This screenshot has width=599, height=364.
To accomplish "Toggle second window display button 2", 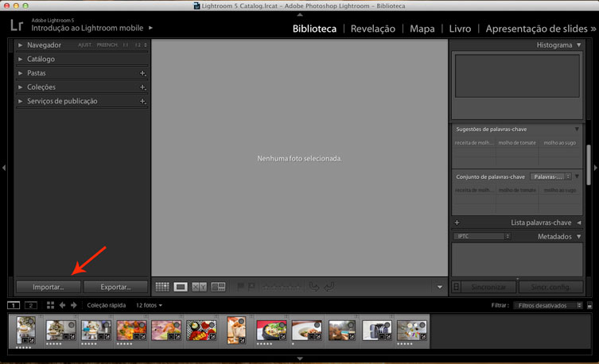I will tap(31, 305).
